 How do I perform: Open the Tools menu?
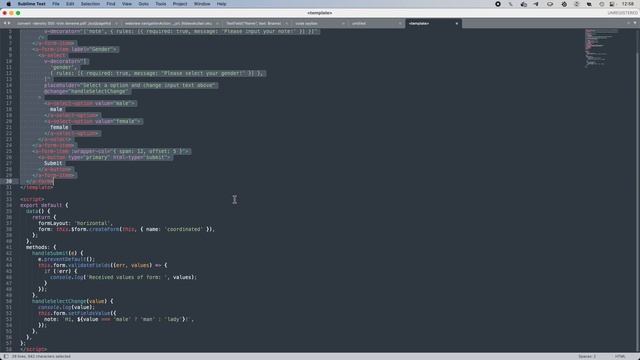(161, 4)
